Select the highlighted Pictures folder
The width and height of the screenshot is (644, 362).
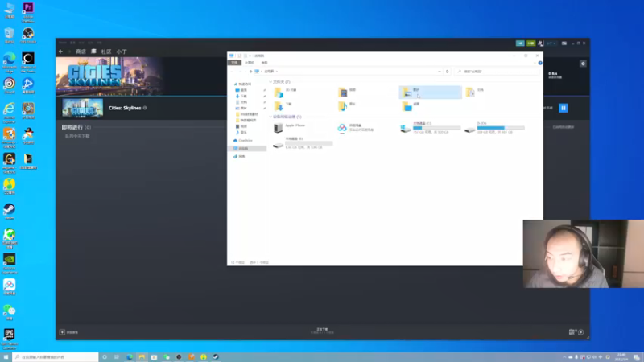click(430, 92)
